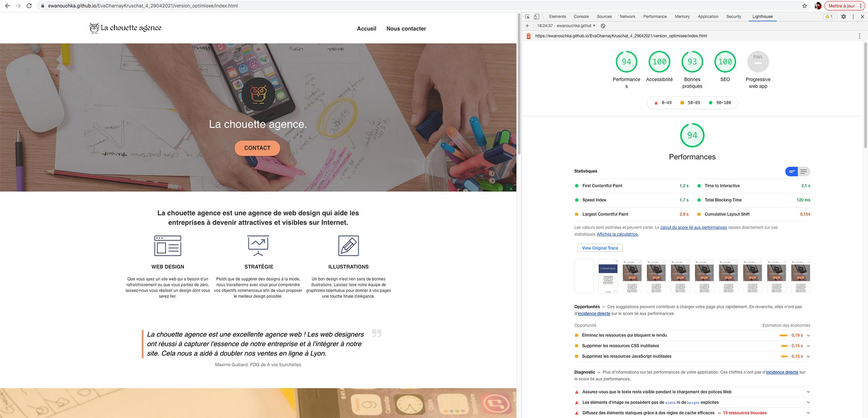Click the green 94 Performances score gauge
Viewport: 868px width, 418px height.
692,135
